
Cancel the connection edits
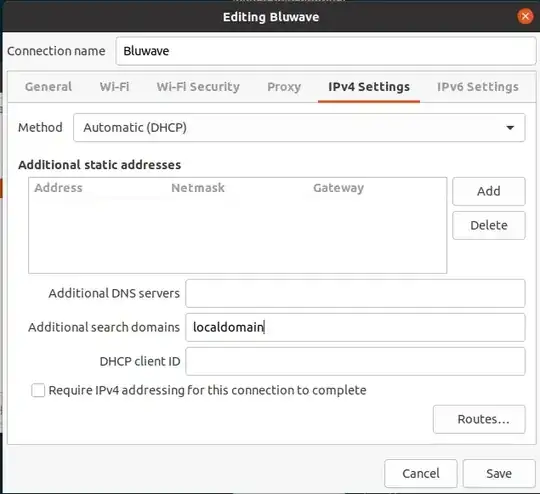click(420, 473)
